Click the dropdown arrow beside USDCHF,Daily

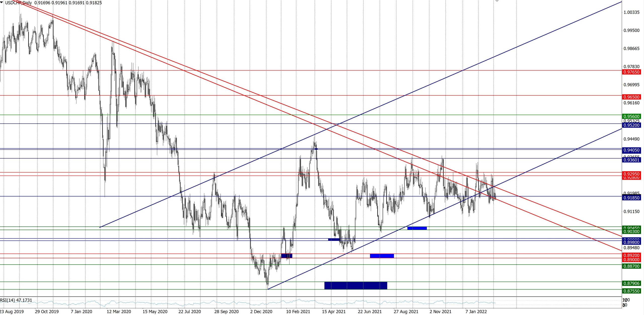coord(2,3)
